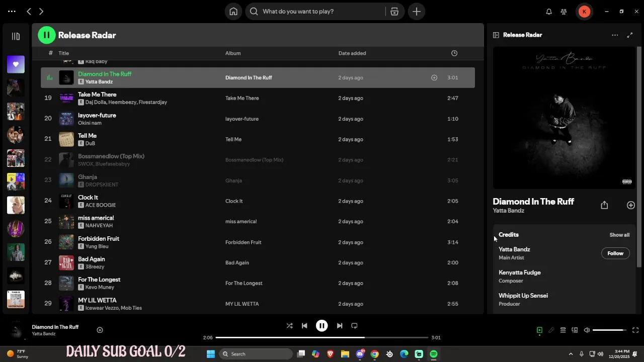Adjust the volume slider
This screenshot has width=644, height=362.
[609, 330]
